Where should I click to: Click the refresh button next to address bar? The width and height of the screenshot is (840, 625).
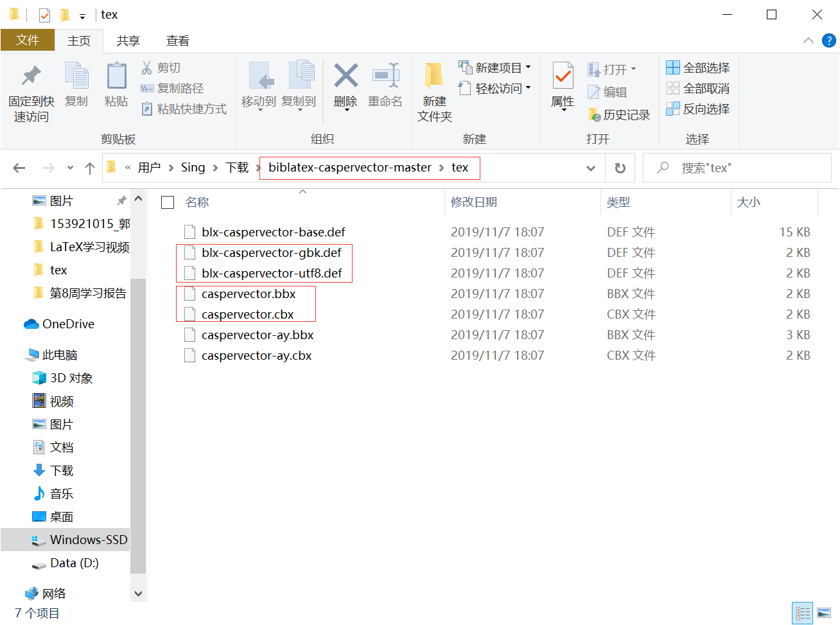point(620,168)
